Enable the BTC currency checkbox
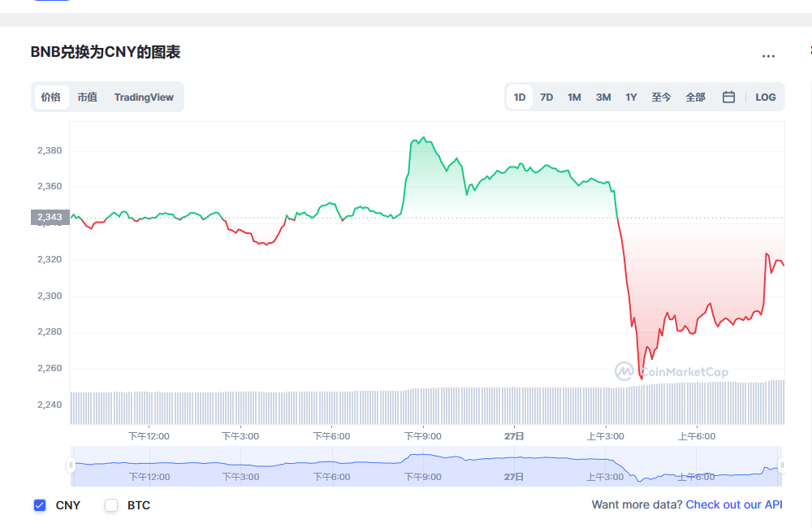The height and width of the screenshot is (528, 812). 111,505
